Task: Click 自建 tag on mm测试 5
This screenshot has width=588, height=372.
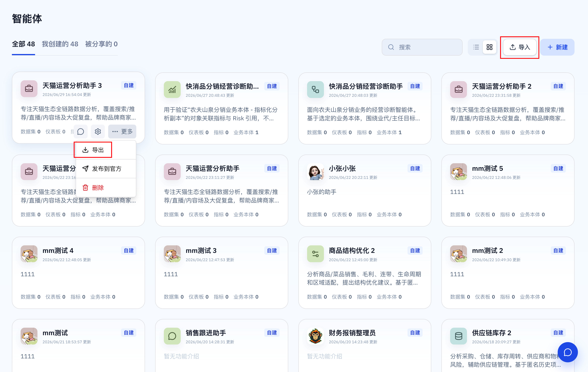Action: [558, 168]
